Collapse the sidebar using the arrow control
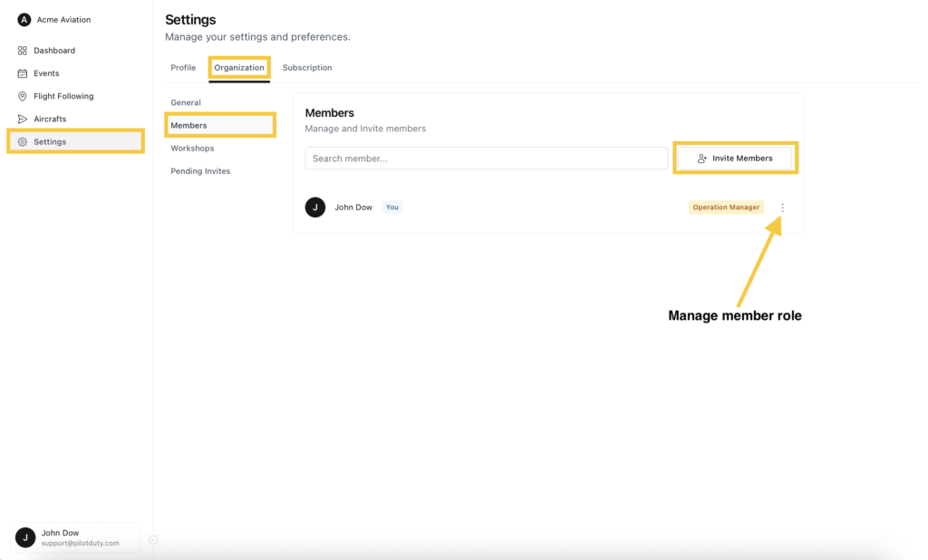928x560 pixels. coord(153,538)
